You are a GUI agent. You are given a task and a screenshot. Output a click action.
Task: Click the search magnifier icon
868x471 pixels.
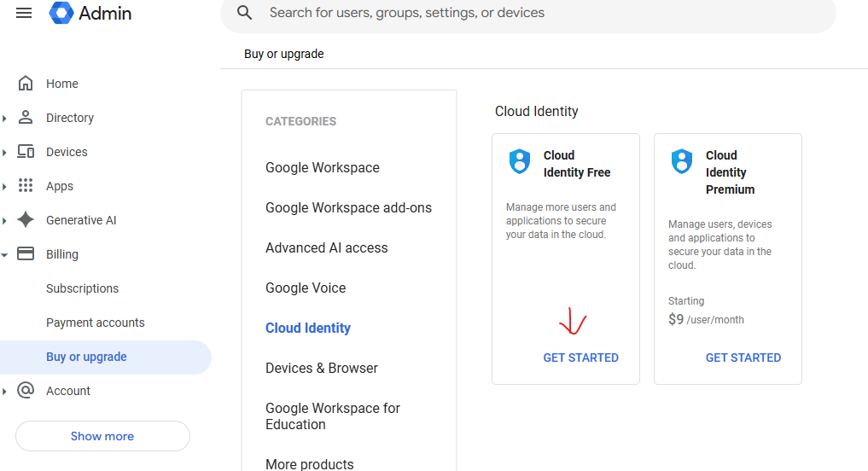point(245,13)
